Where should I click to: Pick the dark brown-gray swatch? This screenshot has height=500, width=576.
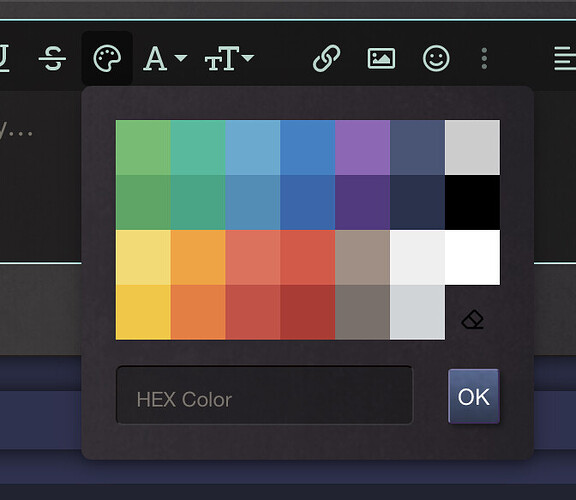coord(363,312)
